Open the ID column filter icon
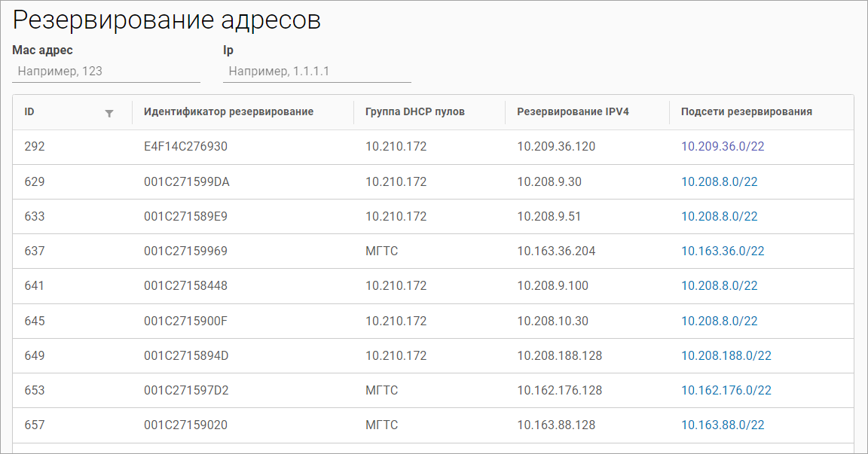Screen dimensions: 868x454 [109, 113]
